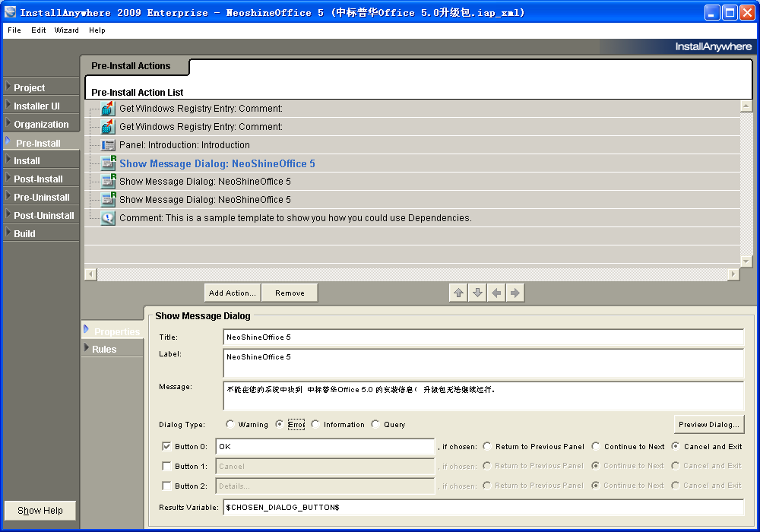Screen dimensions: 760x532
Task: Move action up with up arrow
Action: [458, 293]
